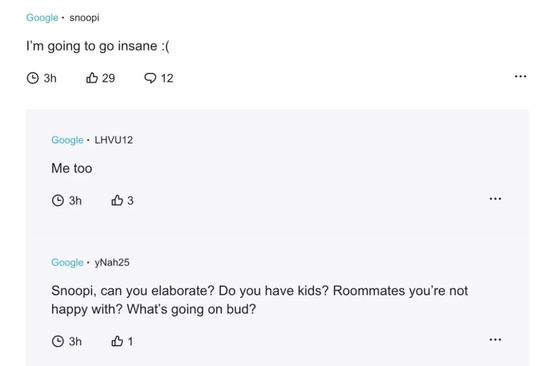Open Google company link beside LHVU12
This screenshot has width=550, height=366.
coord(67,140)
